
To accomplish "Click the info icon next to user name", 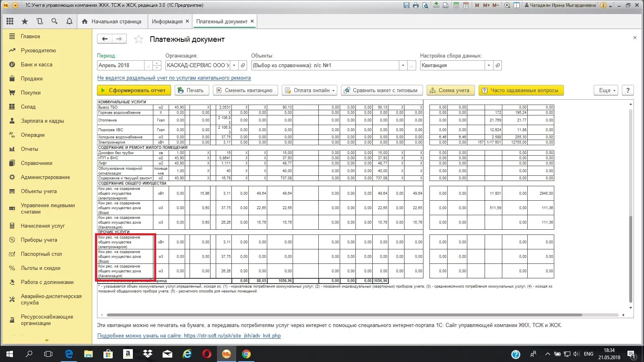I will (603, 5).
